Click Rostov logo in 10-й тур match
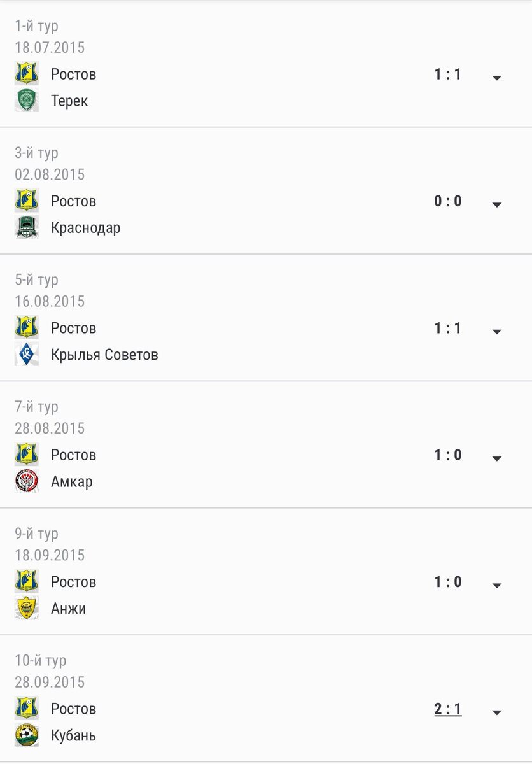The height and width of the screenshot is (764, 532). (27, 709)
